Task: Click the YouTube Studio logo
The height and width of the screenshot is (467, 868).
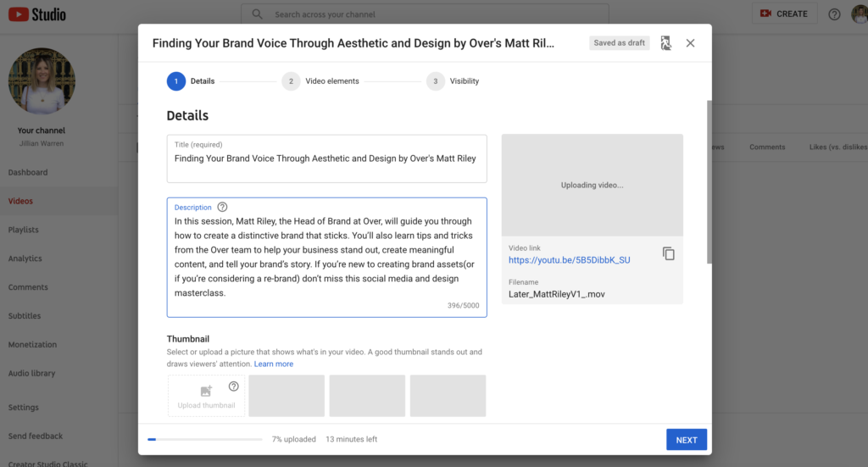Action: coord(37,14)
